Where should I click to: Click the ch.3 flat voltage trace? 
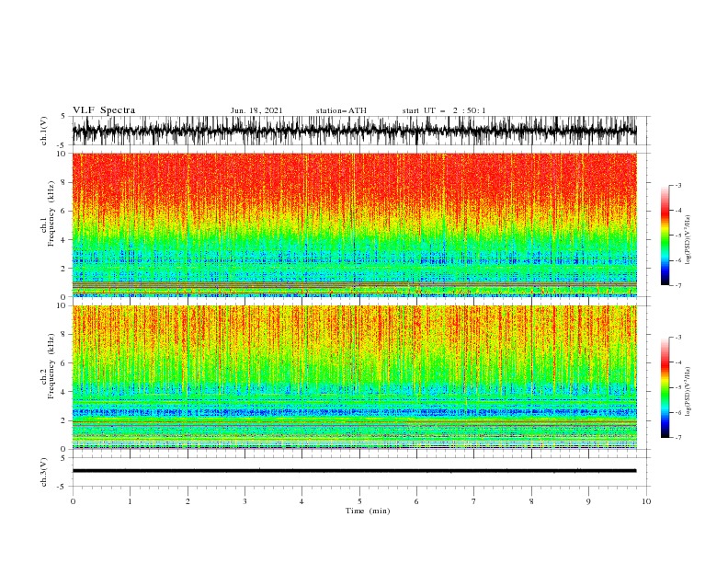tap(354, 471)
